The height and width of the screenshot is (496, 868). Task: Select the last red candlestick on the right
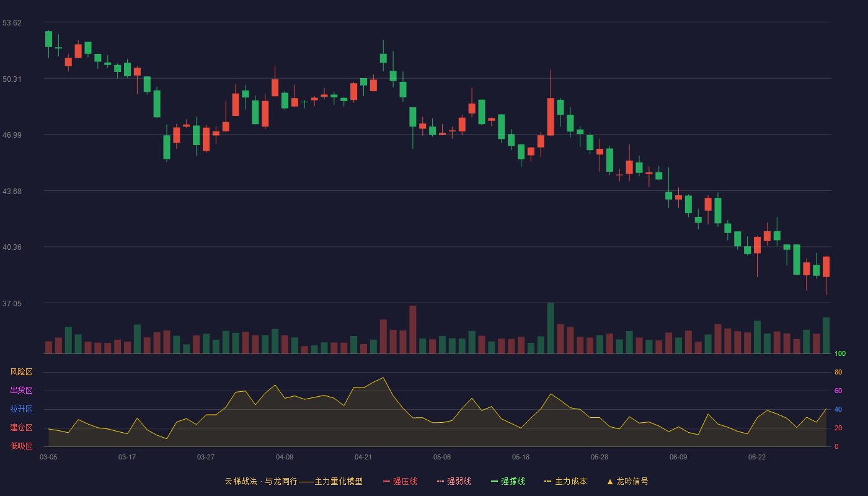(826, 267)
